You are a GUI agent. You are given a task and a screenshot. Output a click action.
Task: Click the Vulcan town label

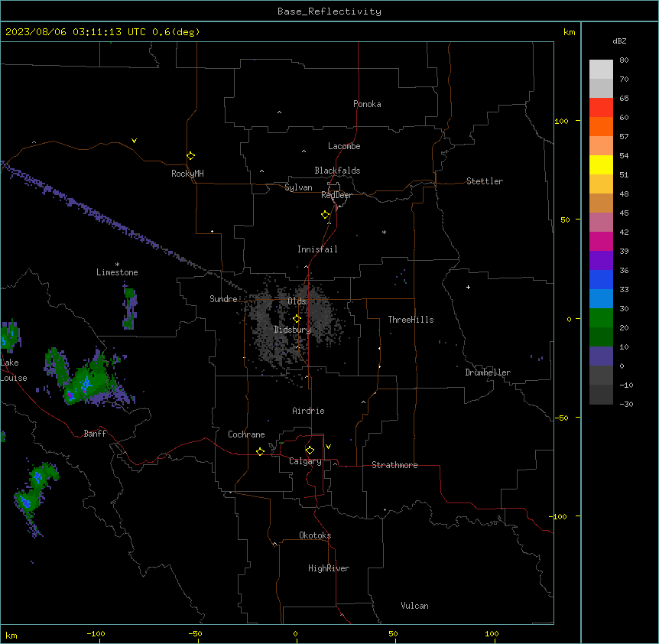(414, 606)
